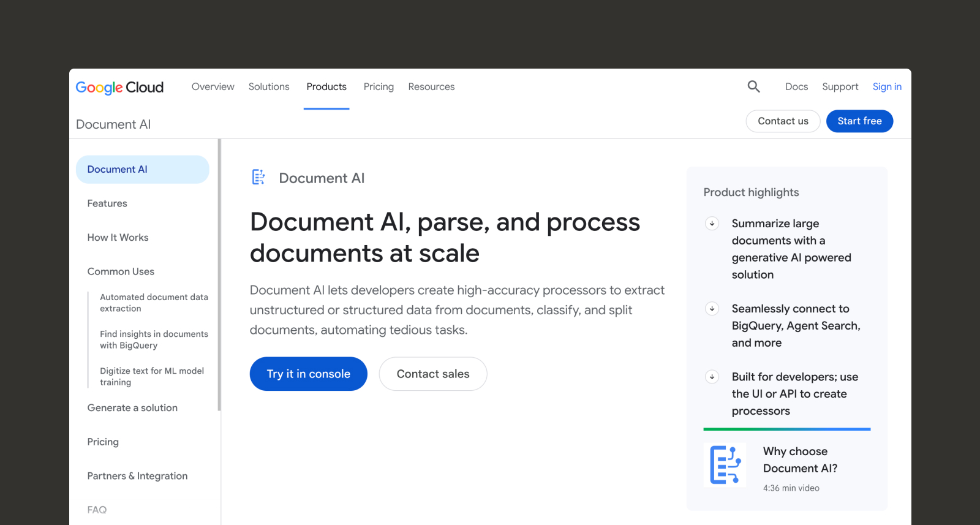Screen dimensions: 980x525
Task: Click the Contact sales button
Action: [x=433, y=374]
